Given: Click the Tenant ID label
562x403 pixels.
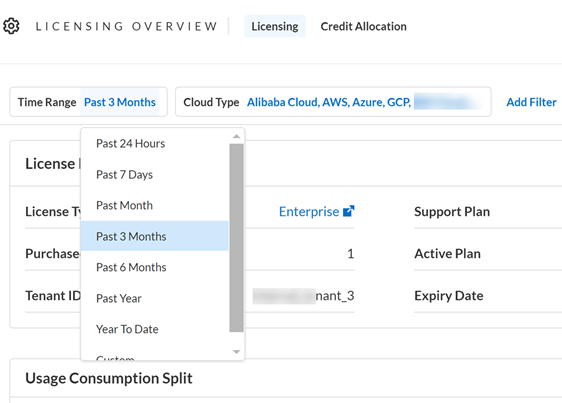Looking at the screenshot, I should 53,296.
